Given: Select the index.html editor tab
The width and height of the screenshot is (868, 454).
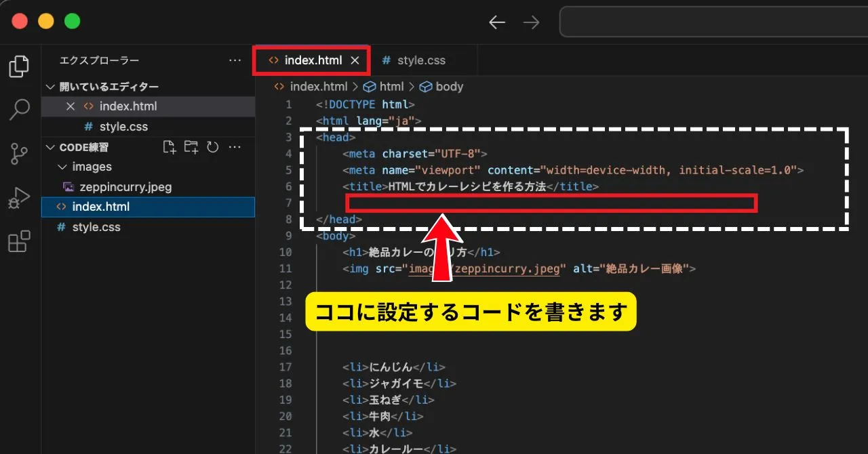Looking at the screenshot, I should (x=313, y=60).
